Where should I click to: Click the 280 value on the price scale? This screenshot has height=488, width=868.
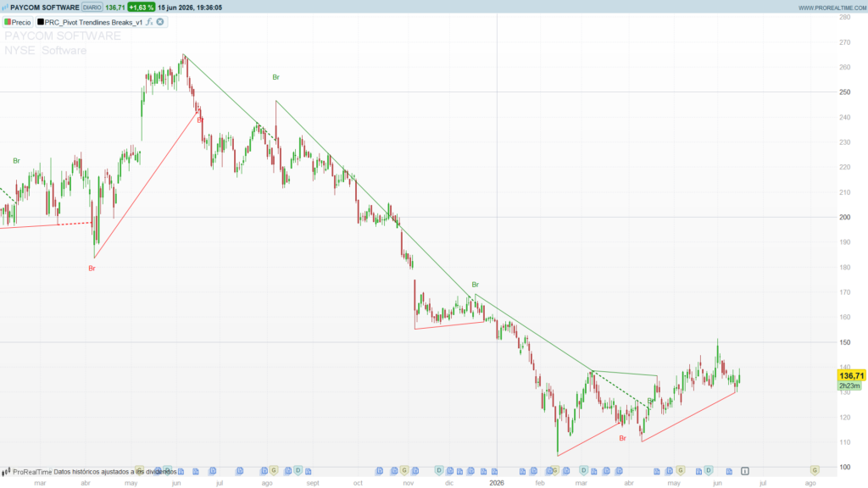click(x=845, y=17)
